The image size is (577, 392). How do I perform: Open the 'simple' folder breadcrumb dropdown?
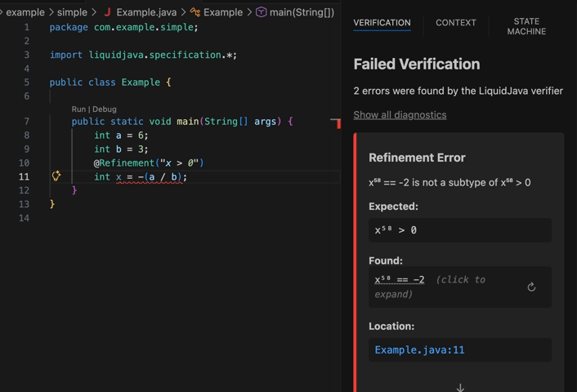[72, 12]
